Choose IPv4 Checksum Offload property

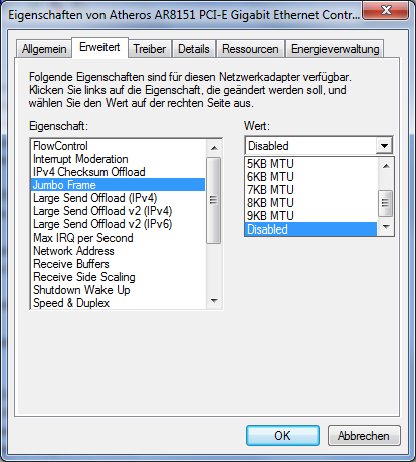pos(118,172)
